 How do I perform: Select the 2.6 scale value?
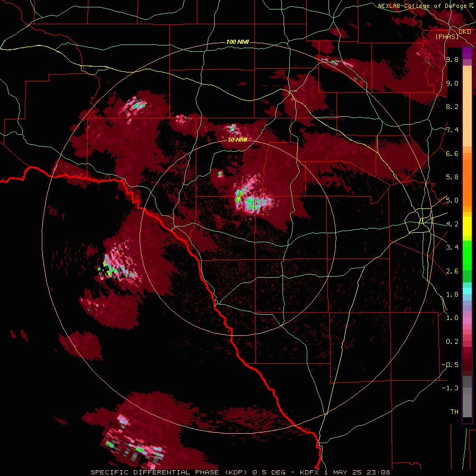[452, 271]
